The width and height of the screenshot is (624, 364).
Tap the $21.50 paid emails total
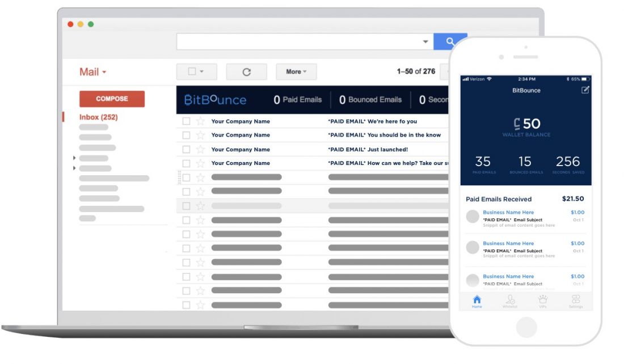(573, 198)
